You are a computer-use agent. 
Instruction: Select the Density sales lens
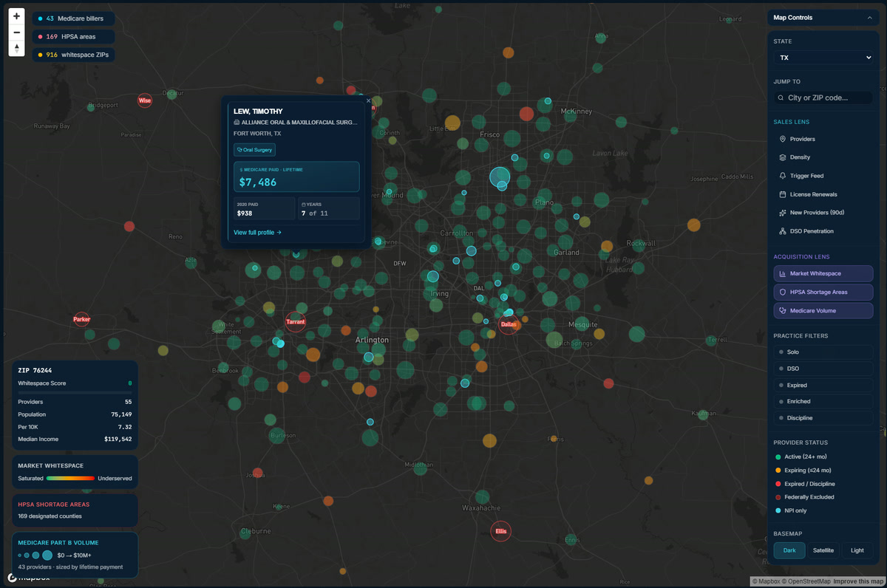[823, 157]
